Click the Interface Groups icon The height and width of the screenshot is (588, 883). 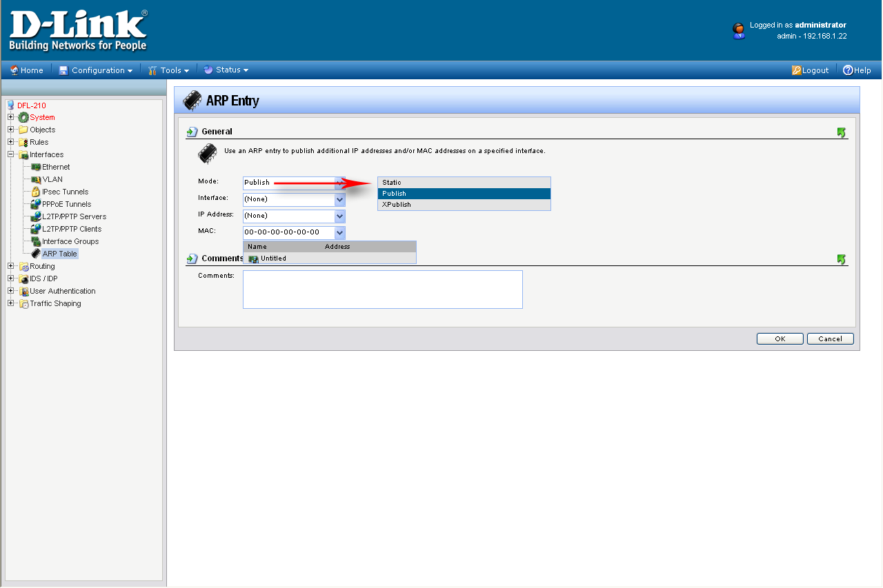tap(36, 241)
